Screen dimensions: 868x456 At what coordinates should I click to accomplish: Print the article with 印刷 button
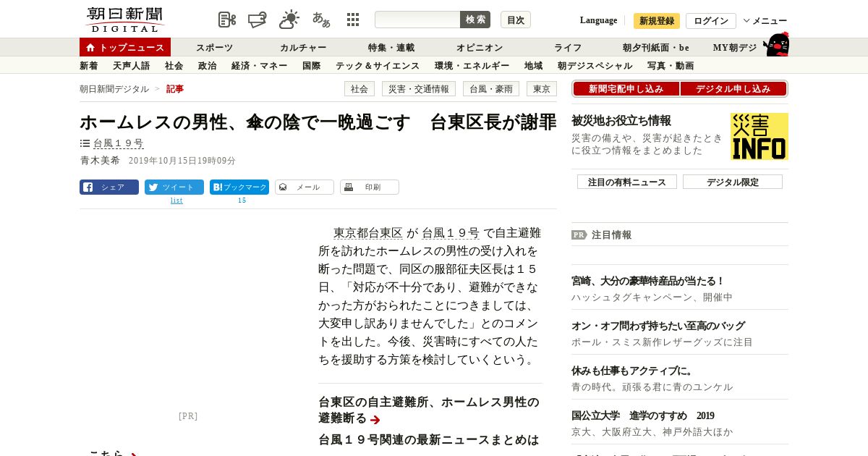370,187
